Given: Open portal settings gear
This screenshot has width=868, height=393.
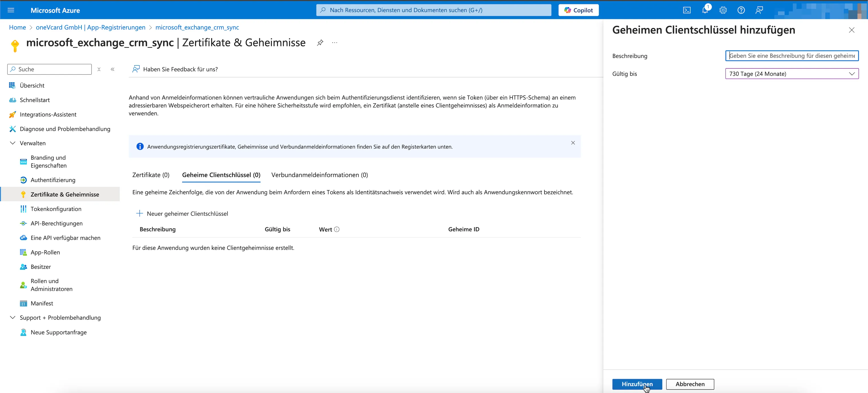Looking at the screenshot, I should 723,10.
